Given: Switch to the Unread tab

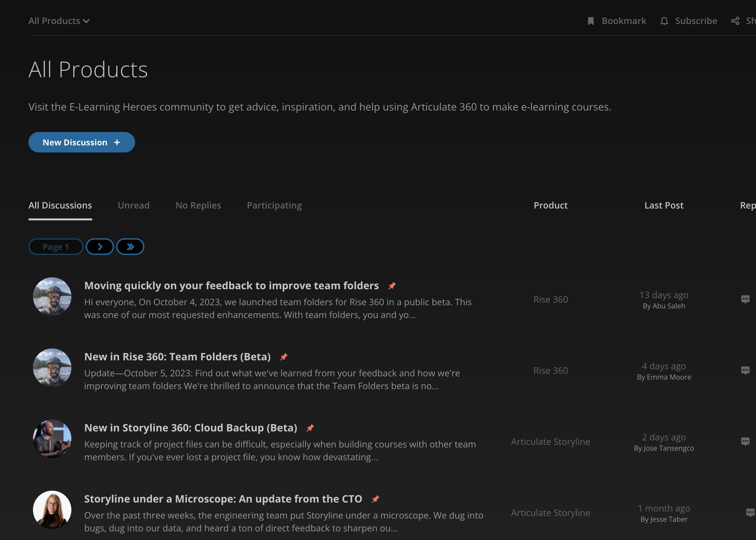Looking at the screenshot, I should tap(133, 206).
